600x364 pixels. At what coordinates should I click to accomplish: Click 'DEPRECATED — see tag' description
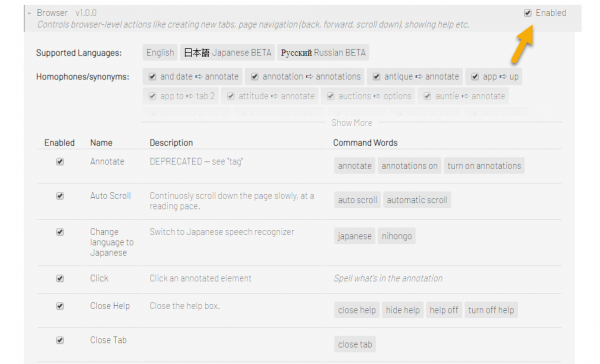pos(196,162)
